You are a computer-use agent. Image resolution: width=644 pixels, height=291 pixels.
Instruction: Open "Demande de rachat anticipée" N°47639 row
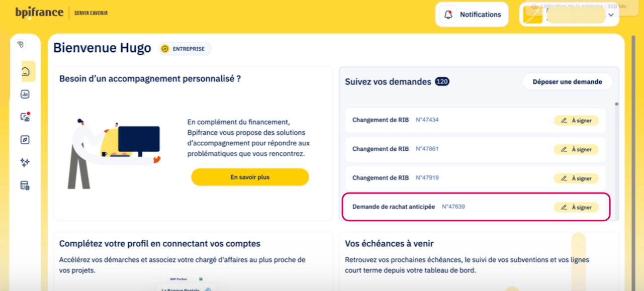point(393,207)
